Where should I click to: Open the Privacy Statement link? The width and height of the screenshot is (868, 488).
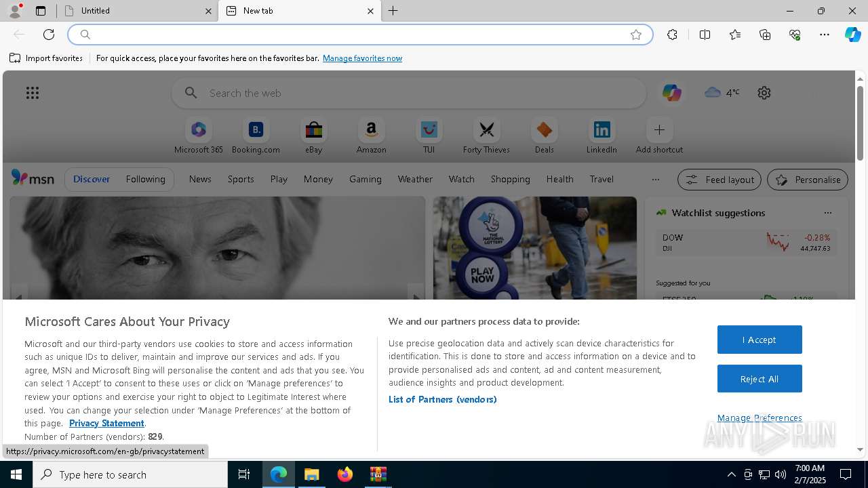pos(106,423)
